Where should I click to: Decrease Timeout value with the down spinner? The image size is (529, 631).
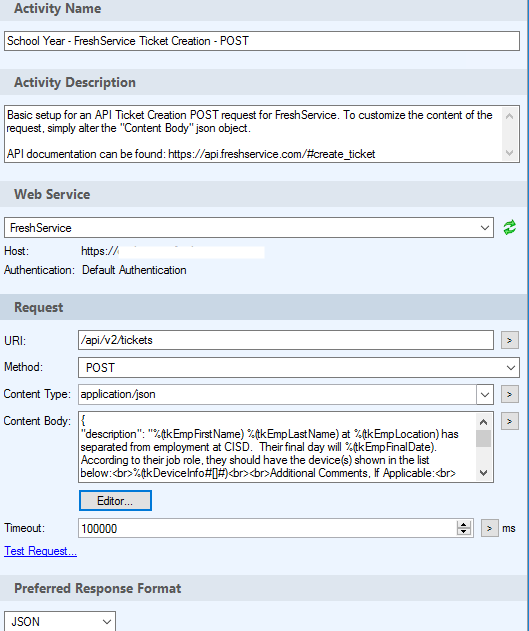[x=463, y=532]
